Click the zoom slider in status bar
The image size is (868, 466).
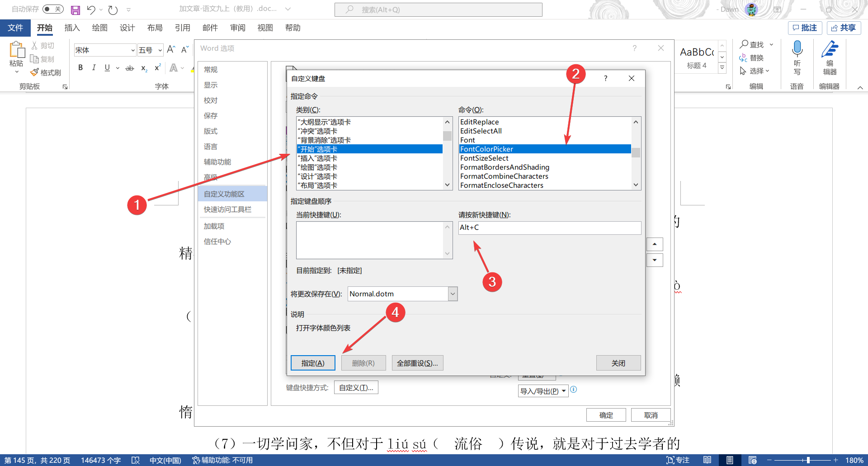pyautogui.click(x=808, y=460)
